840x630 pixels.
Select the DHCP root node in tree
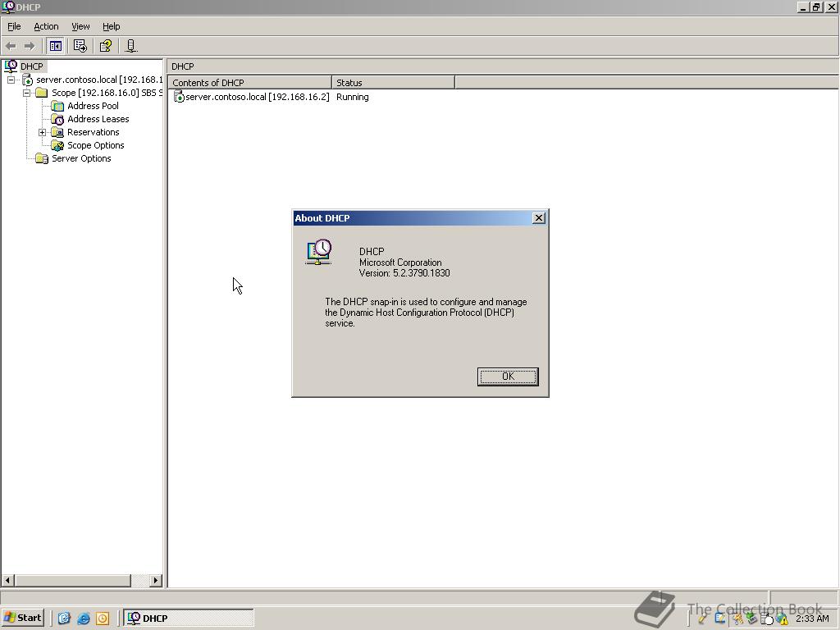point(32,66)
